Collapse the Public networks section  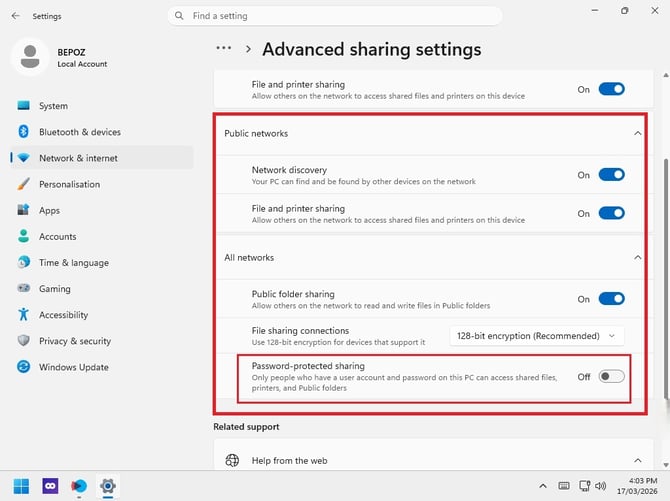coord(638,133)
